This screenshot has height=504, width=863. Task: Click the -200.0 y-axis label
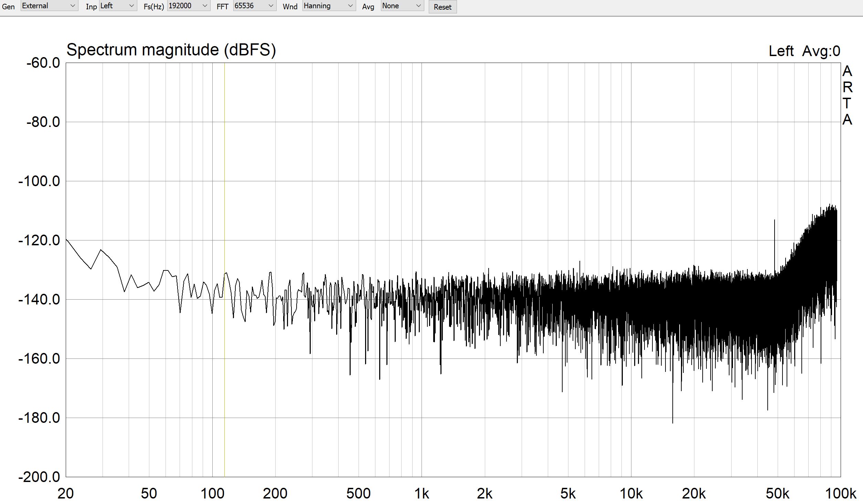(x=39, y=477)
